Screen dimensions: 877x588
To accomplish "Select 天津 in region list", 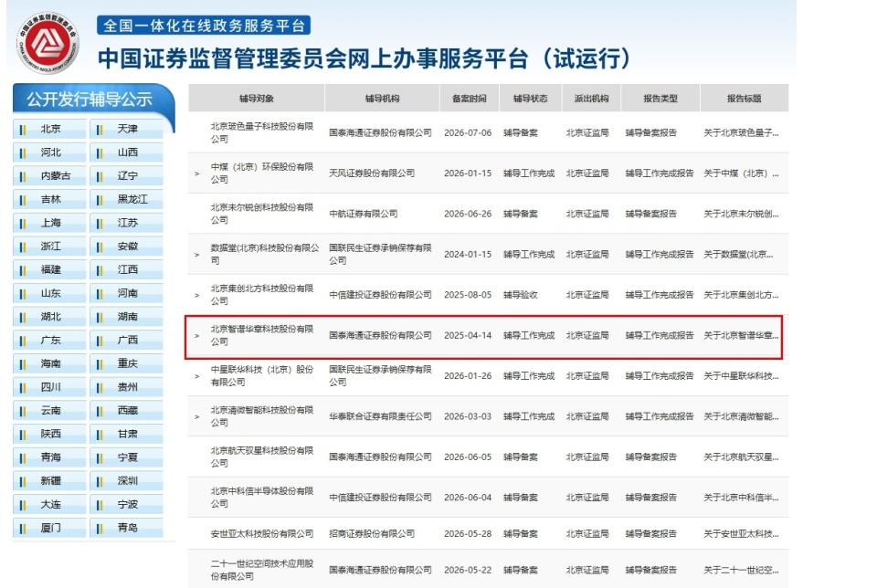I will [x=126, y=129].
